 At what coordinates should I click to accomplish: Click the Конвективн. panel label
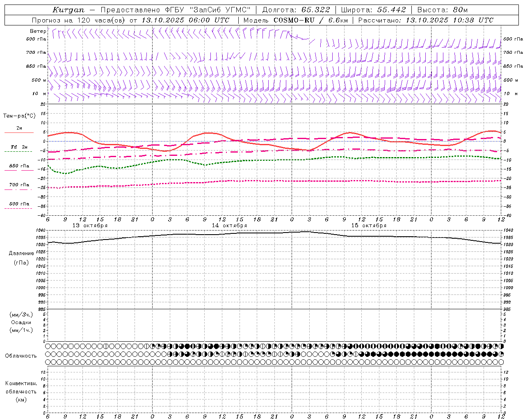tap(21, 383)
